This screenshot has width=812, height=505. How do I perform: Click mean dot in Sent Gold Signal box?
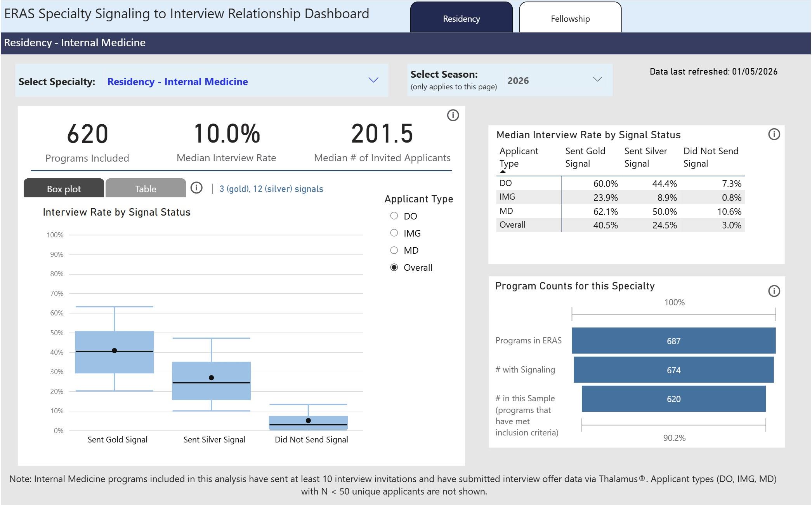point(114,350)
